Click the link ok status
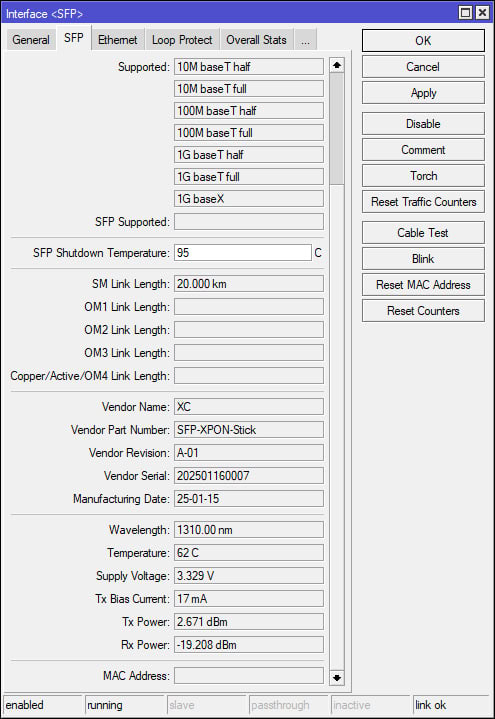This screenshot has width=495, height=719. tap(452, 705)
